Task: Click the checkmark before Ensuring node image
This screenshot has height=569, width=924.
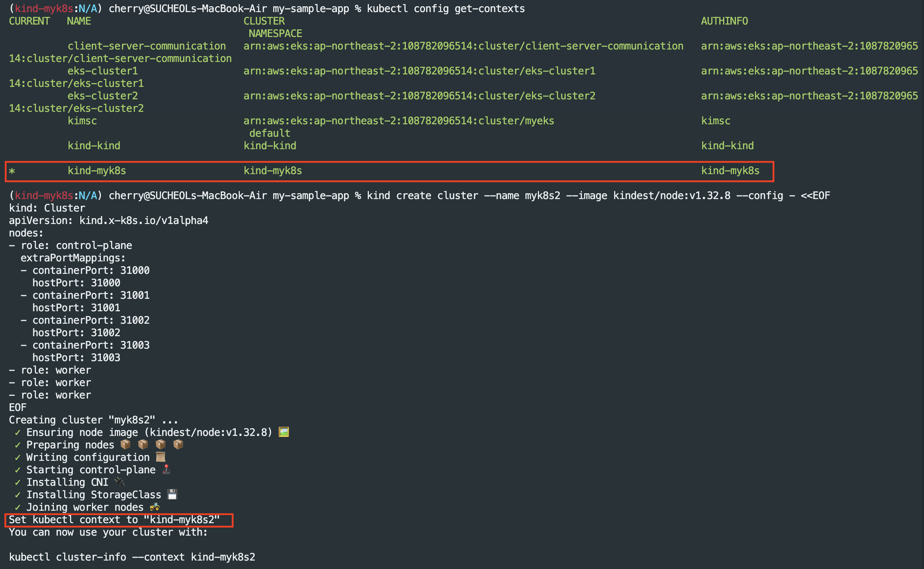Action: point(17,432)
